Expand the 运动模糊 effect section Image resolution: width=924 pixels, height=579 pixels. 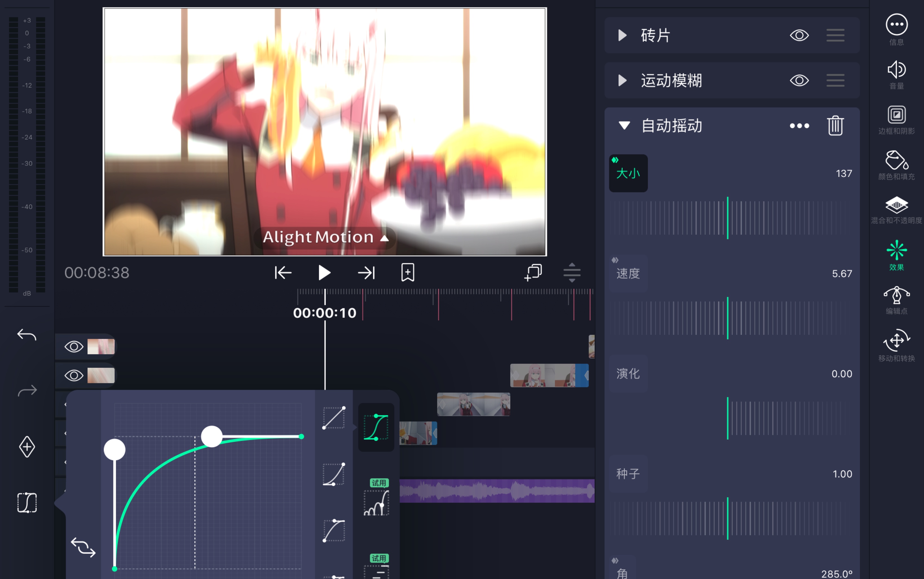coord(622,80)
